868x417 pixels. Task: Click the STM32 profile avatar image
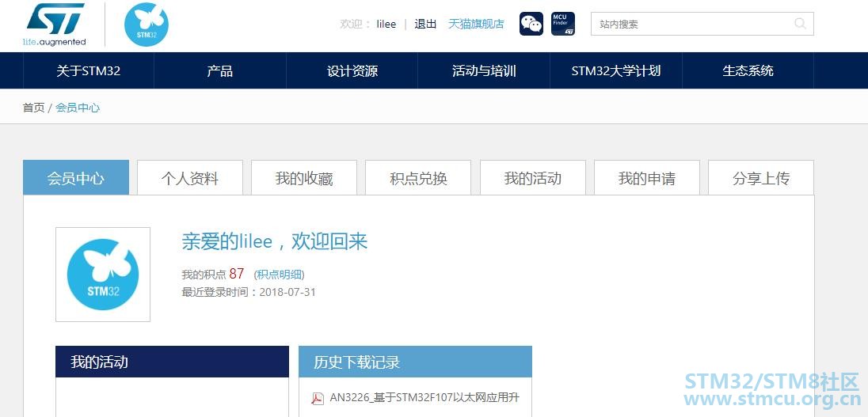(x=103, y=275)
